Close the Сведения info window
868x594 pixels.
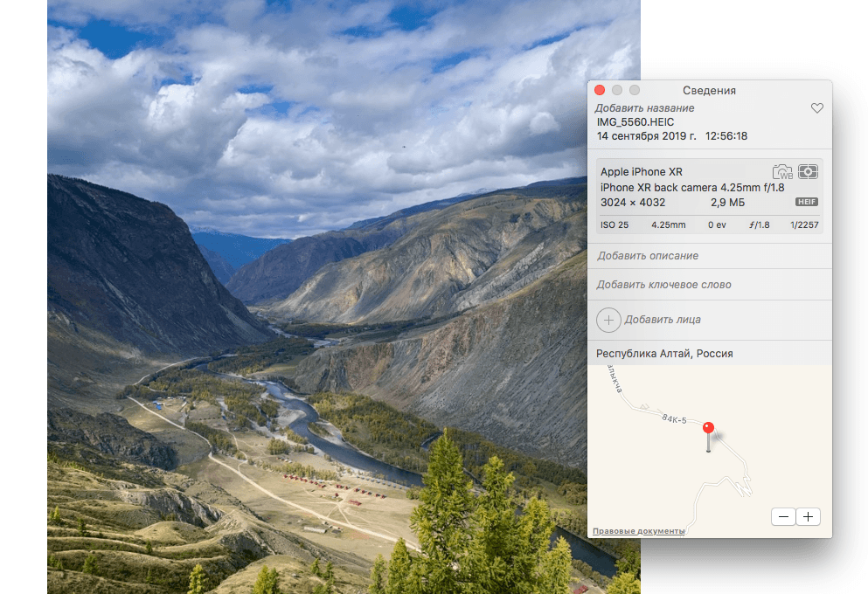point(600,90)
